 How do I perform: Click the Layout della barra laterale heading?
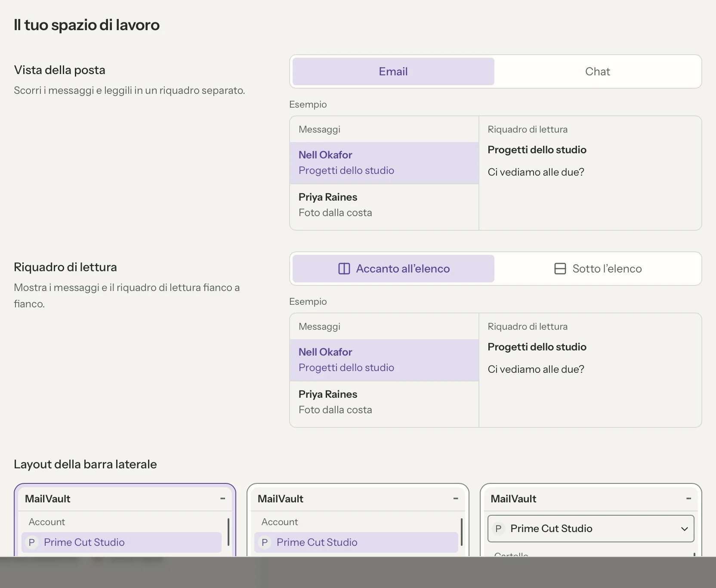(x=85, y=464)
